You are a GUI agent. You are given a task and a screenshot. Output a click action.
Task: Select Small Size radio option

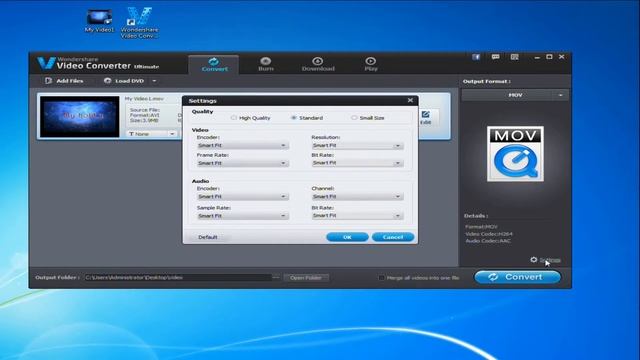coord(354,118)
